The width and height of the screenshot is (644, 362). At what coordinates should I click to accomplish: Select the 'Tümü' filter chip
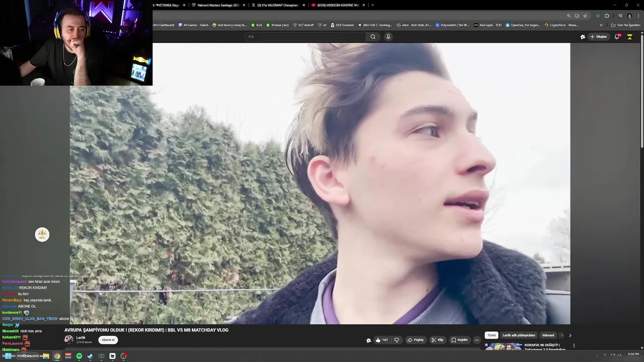[x=492, y=335]
